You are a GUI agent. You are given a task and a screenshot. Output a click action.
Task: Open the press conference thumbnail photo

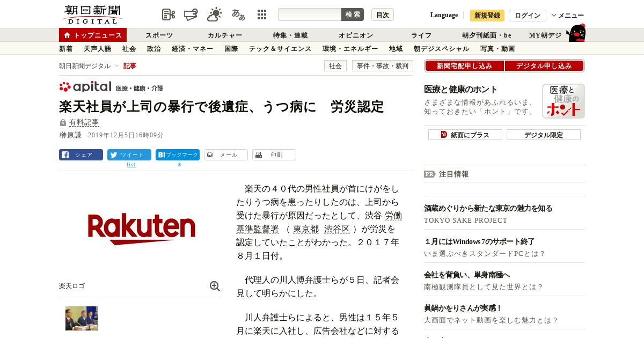tap(82, 318)
